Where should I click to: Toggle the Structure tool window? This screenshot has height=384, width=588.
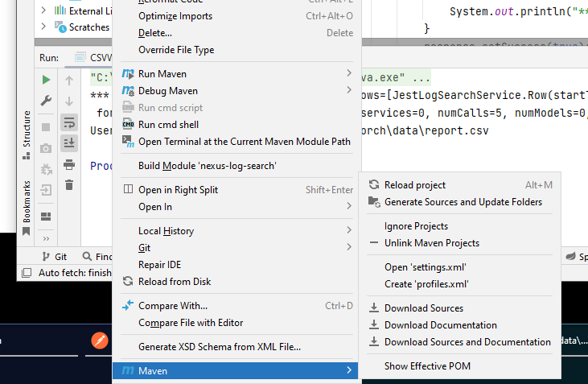[26, 130]
